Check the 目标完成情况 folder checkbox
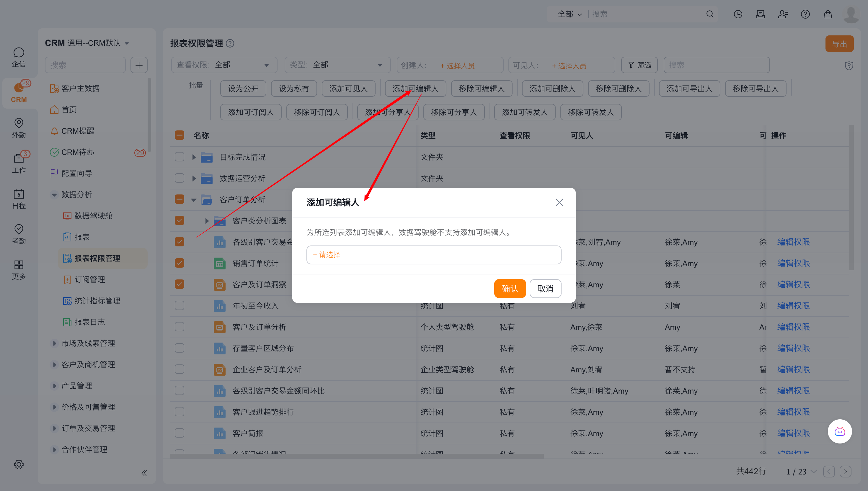The image size is (868, 491). pos(180,157)
